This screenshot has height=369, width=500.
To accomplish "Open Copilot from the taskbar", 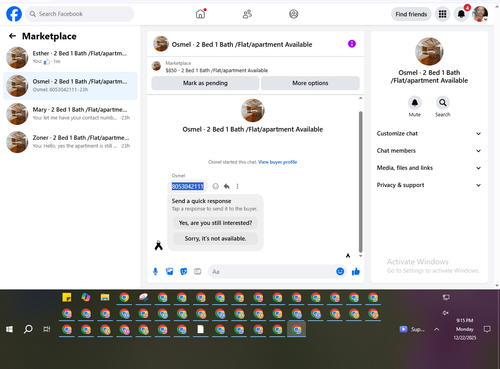I will tap(86, 297).
